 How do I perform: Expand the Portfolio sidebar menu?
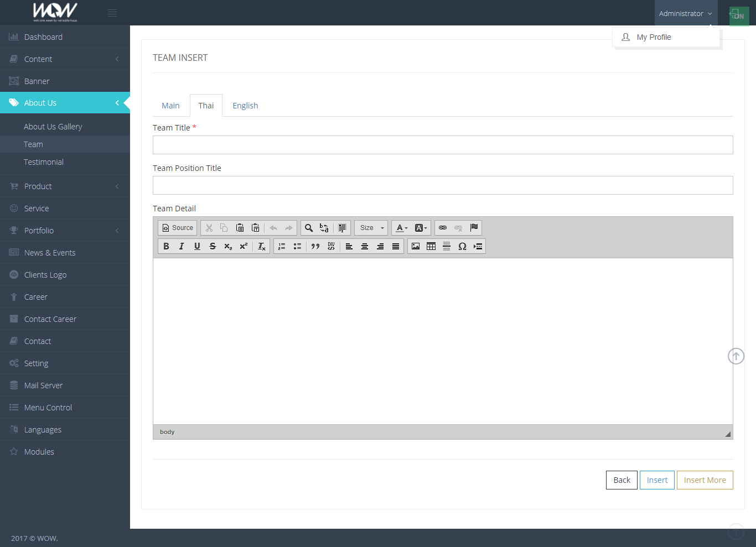[x=65, y=231]
